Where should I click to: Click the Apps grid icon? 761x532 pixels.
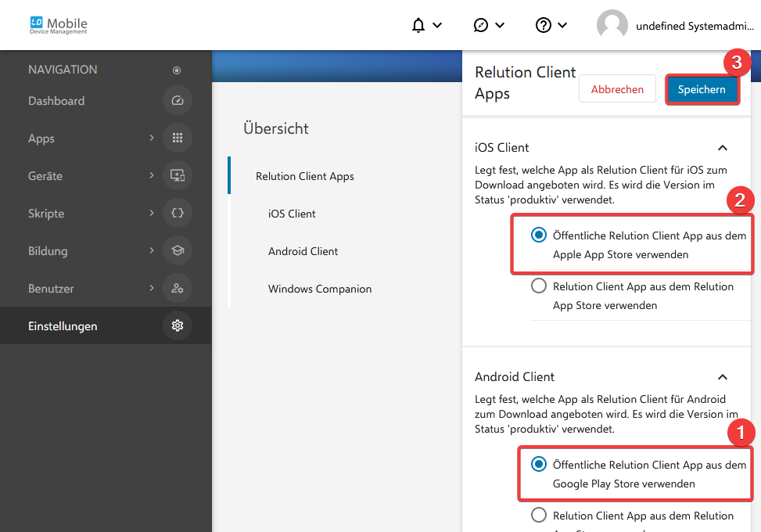tap(178, 138)
